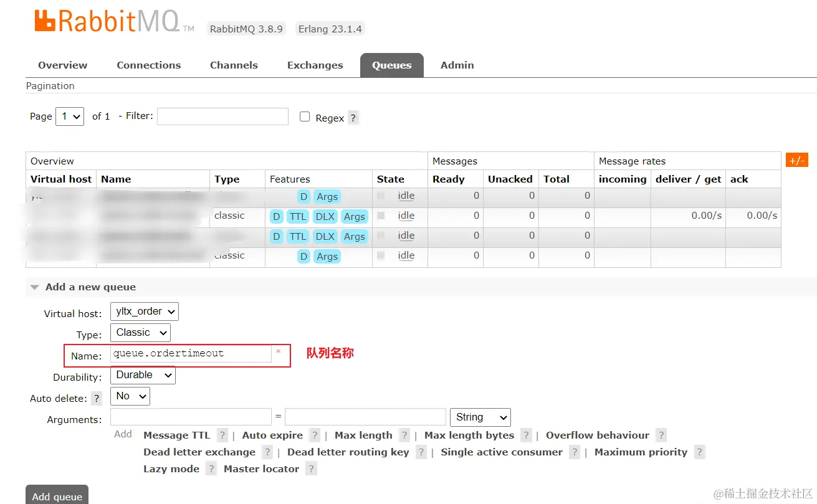Sort by Unacked column header

coord(510,179)
